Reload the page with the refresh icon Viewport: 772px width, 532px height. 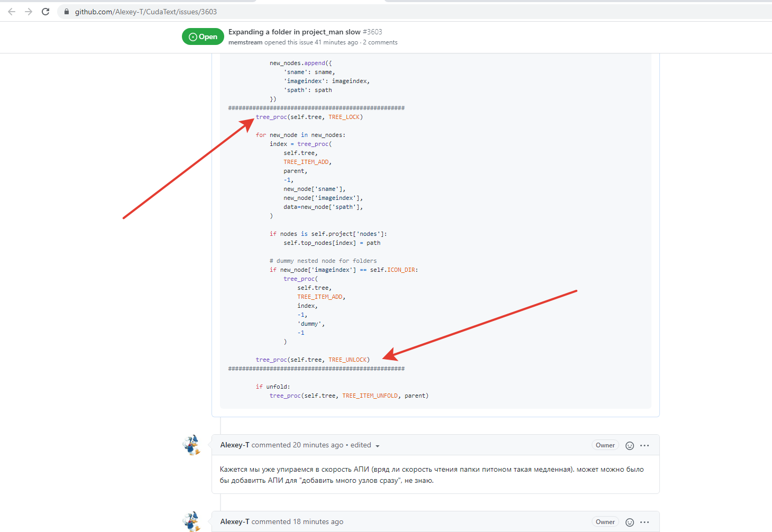click(45, 12)
